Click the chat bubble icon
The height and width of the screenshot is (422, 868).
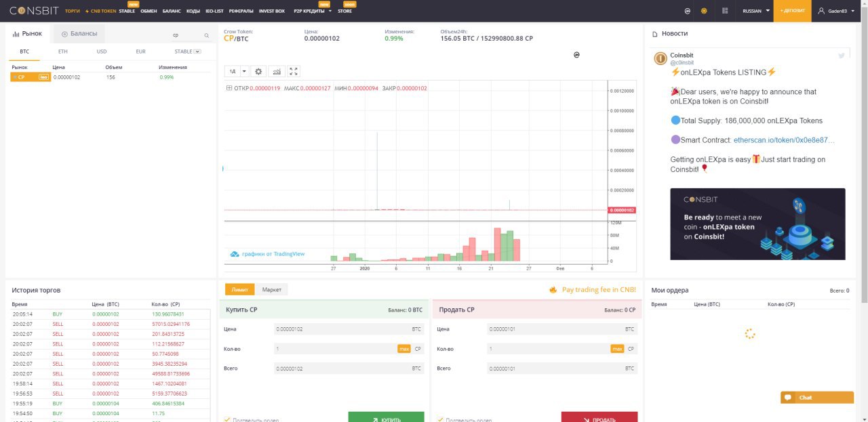789,398
